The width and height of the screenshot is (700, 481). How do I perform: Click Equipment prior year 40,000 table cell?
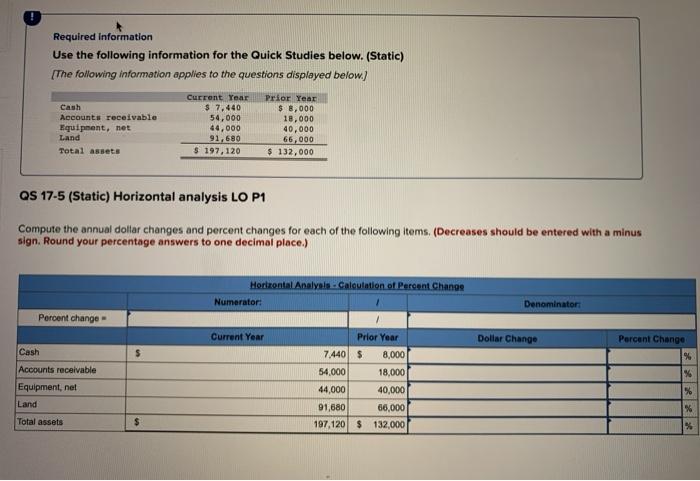coord(378,390)
